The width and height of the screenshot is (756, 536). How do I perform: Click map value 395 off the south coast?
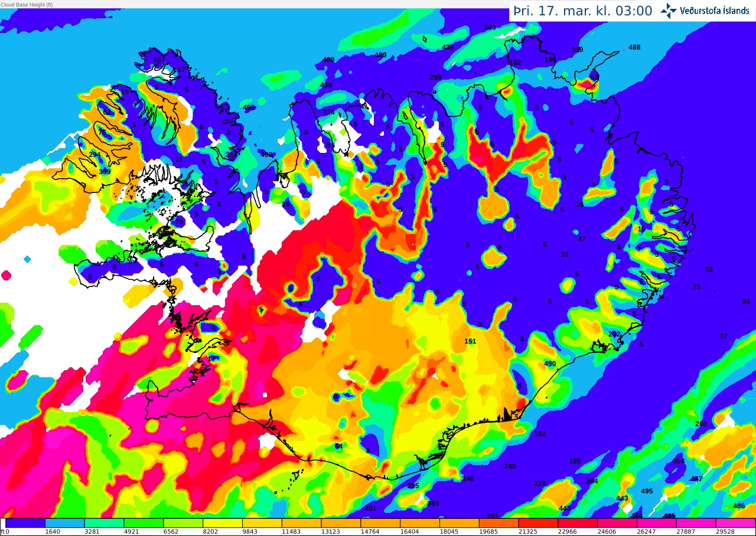point(413,486)
